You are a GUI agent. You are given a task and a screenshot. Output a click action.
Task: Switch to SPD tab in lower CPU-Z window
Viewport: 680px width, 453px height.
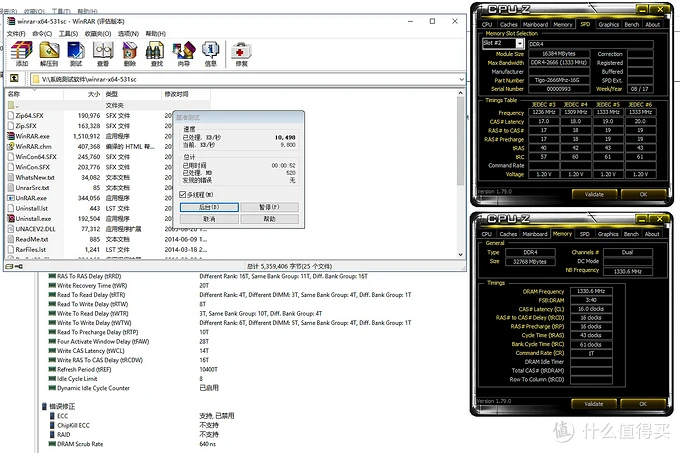[x=585, y=234]
